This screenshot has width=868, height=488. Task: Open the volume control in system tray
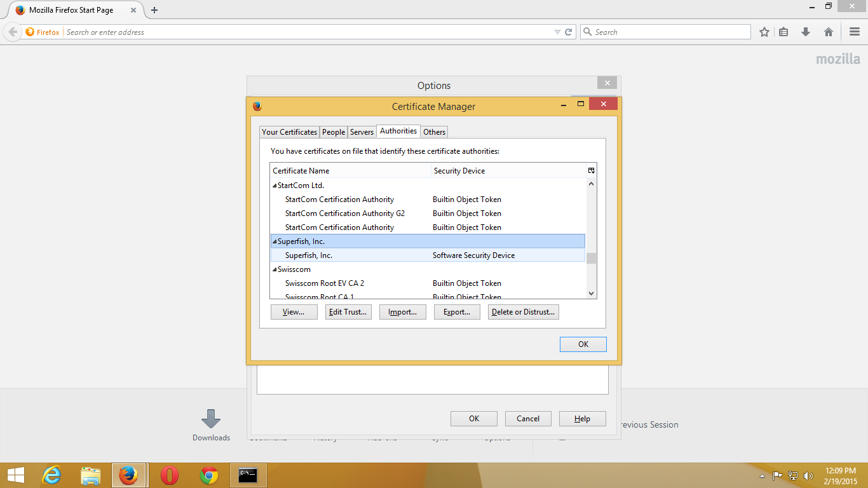pyautogui.click(x=808, y=475)
